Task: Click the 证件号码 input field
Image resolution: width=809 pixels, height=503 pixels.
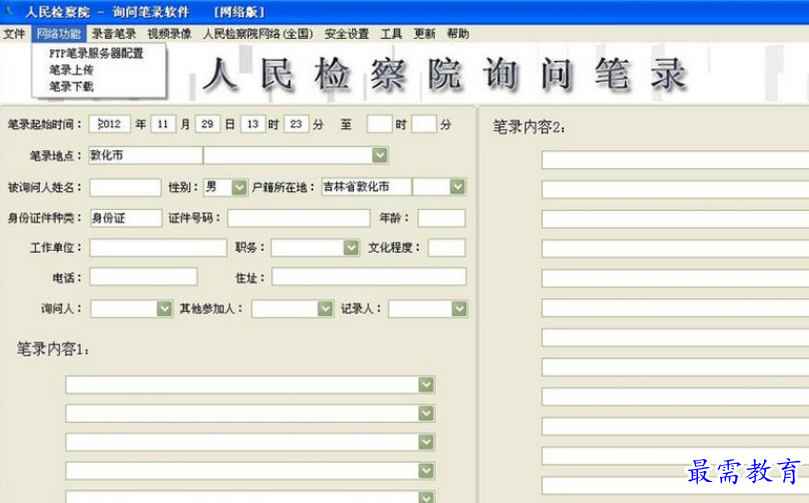Action: coord(299,218)
